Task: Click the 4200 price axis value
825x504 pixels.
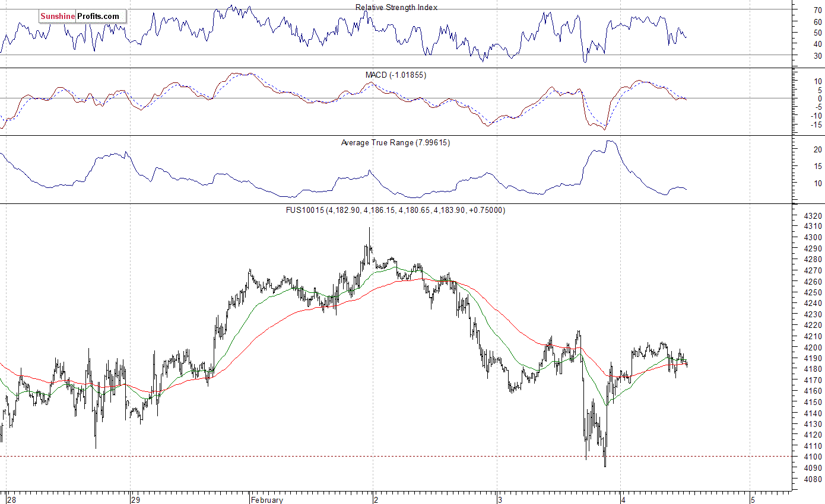Action: 813,347
